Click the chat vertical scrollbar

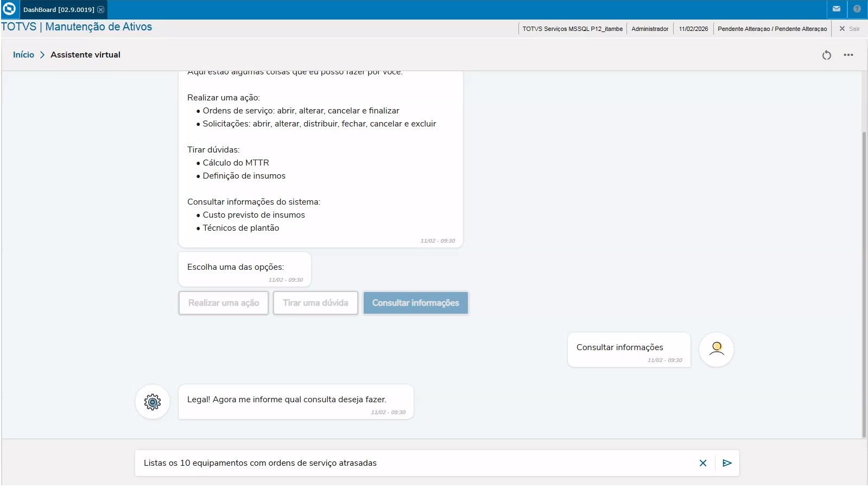tap(864, 282)
